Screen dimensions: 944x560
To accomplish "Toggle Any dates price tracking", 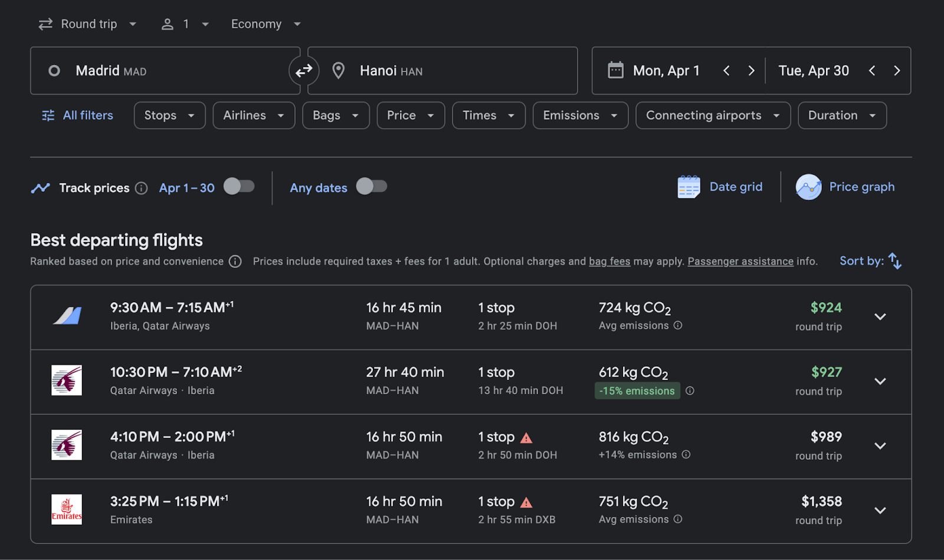I will [372, 186].
